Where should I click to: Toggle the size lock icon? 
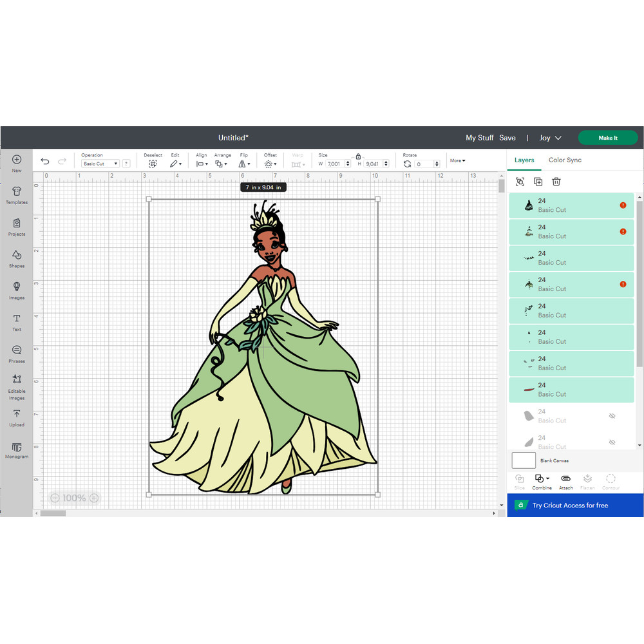tap(358, 158)
